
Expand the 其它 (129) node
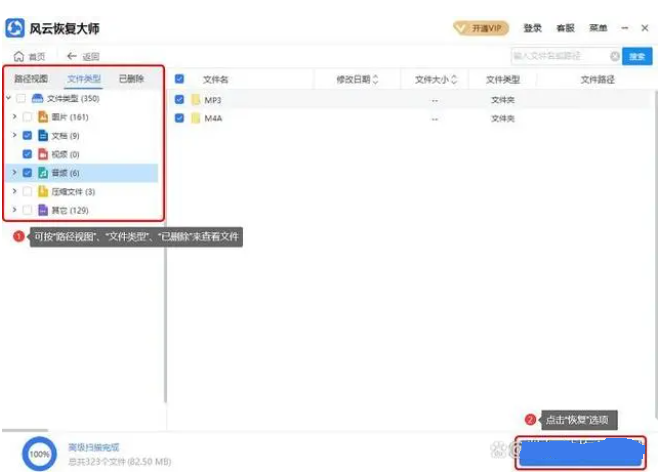[15, 209]
